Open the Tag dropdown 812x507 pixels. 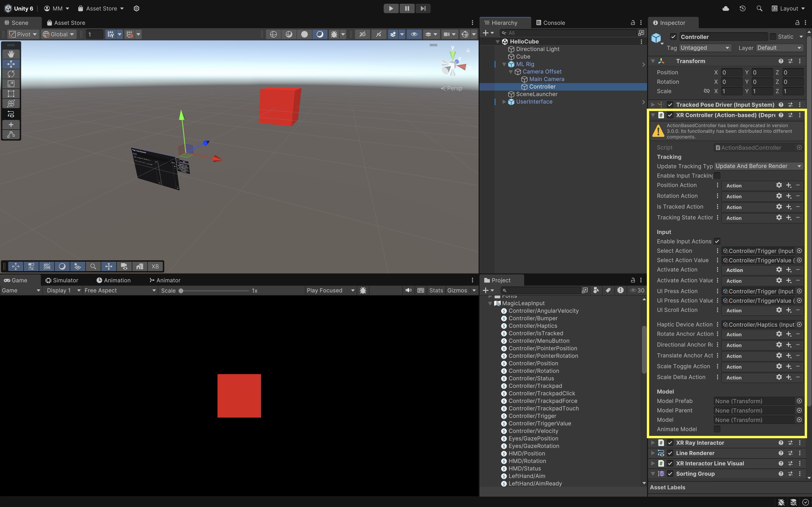705,48
